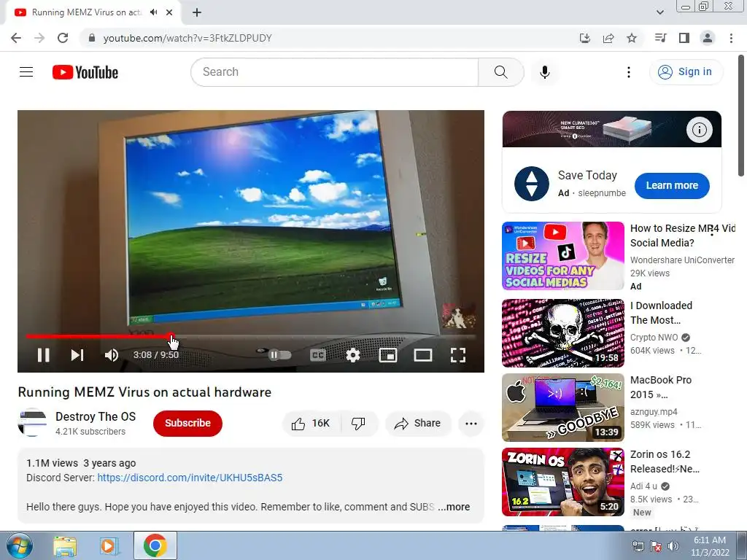
Task: Reload the page
Action: coord(63,38)
